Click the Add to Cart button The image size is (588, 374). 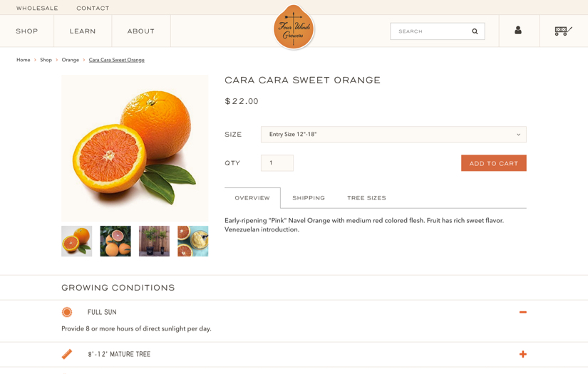tap(493, 163)
